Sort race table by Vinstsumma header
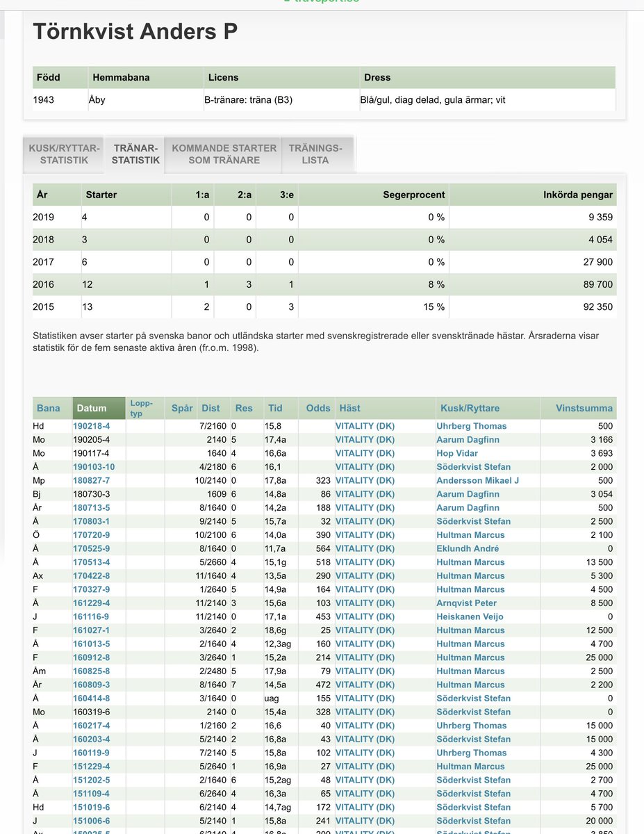Screen dimensions: 644x834 [585, 408]
